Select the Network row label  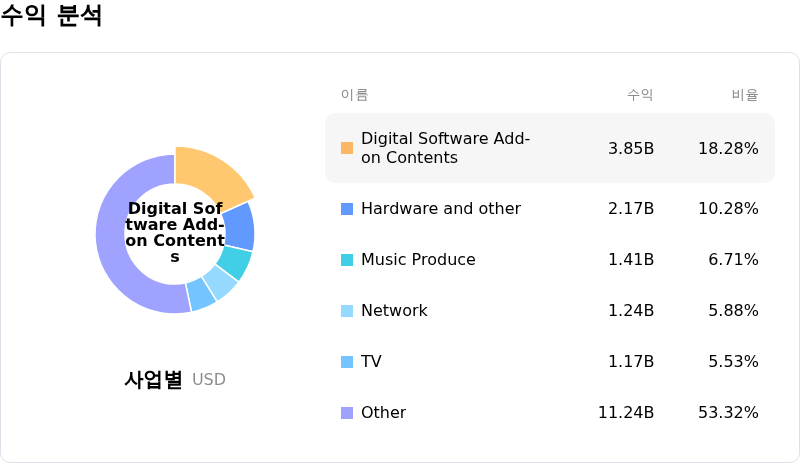tap(394, 311)
